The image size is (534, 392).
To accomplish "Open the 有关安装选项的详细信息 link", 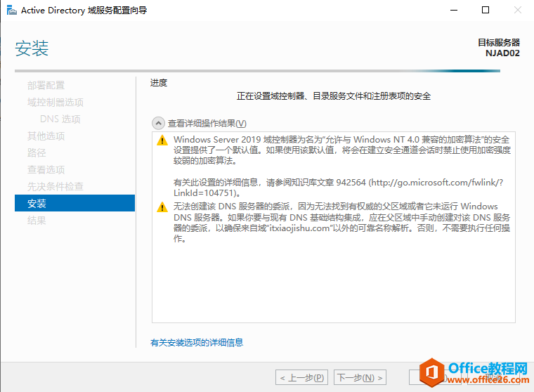I will pyautogui.click(x=197, y=342).
